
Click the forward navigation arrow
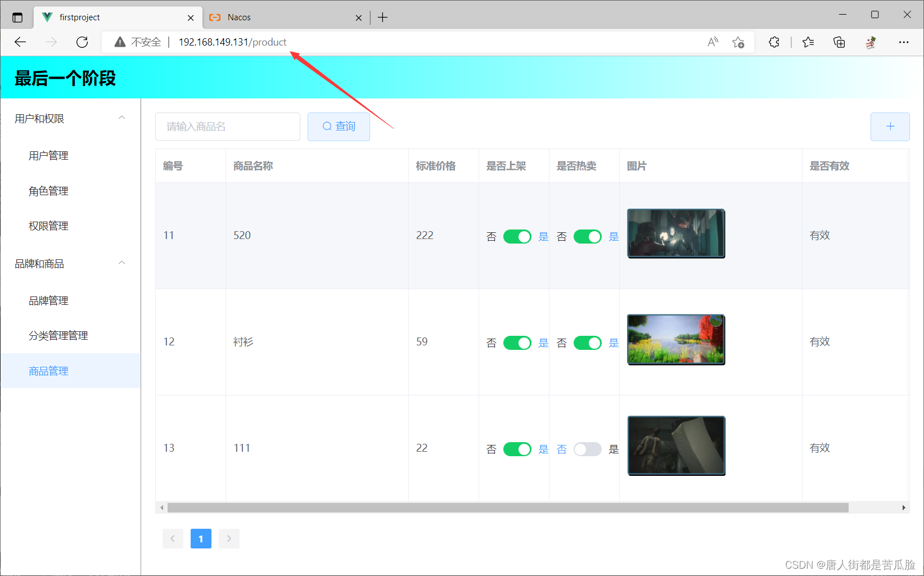click(x=51, y=42)
